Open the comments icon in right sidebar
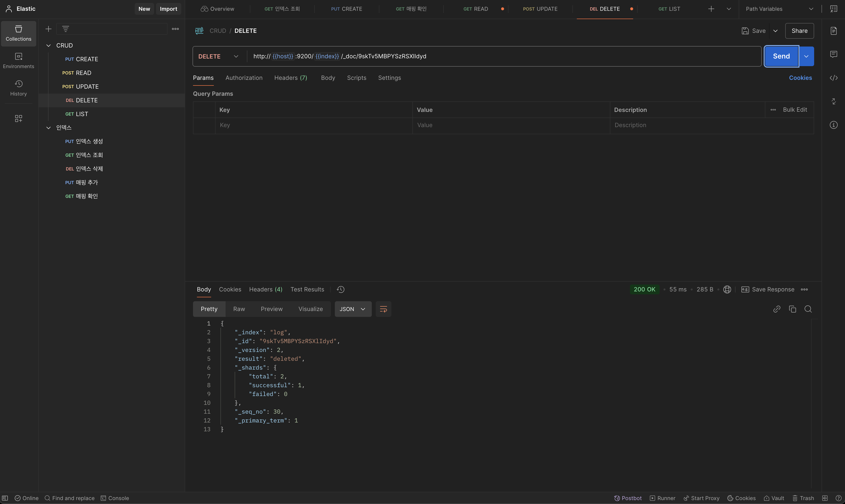The height and width of the screenshot is (504, 845). pyautogui.click(x=833, y=54)
